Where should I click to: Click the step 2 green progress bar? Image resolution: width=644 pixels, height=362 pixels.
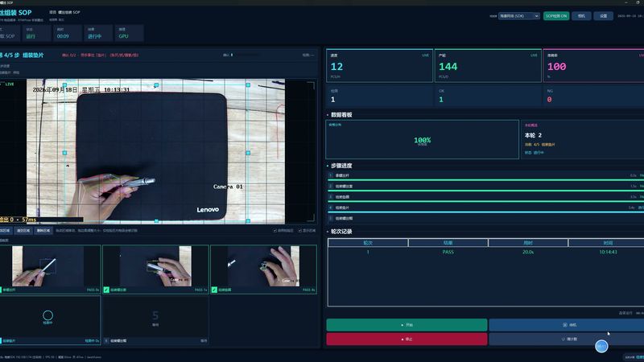[x=485, y=191]
